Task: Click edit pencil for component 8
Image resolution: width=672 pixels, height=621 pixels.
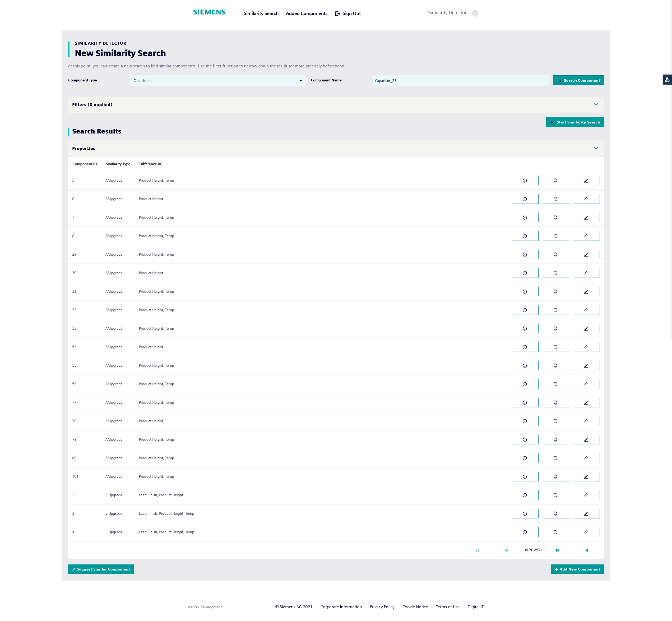Action: 586,236
